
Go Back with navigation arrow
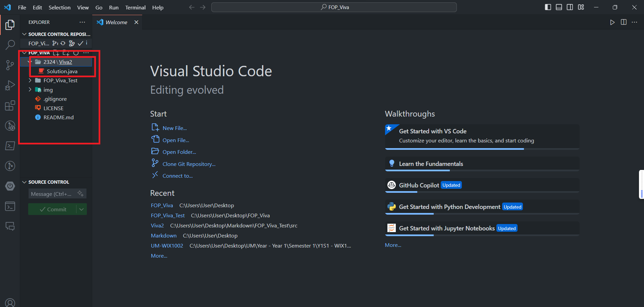(192, 7)
